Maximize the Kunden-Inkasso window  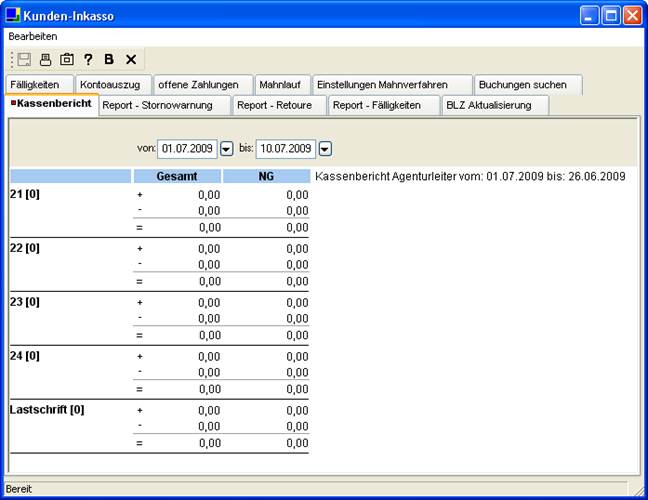(x=610, y=15)
